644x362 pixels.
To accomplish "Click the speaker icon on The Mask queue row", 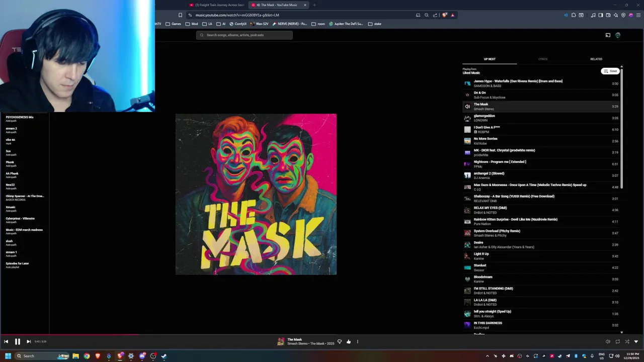I will click(467, 107).
